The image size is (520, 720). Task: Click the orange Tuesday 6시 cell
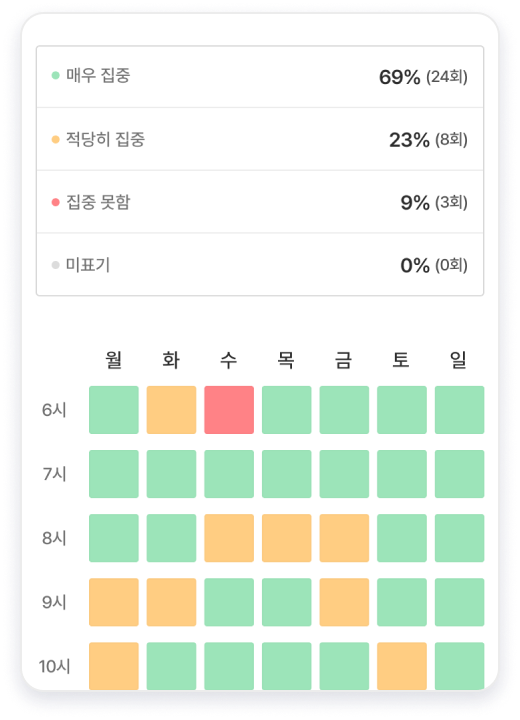point(171,410)
